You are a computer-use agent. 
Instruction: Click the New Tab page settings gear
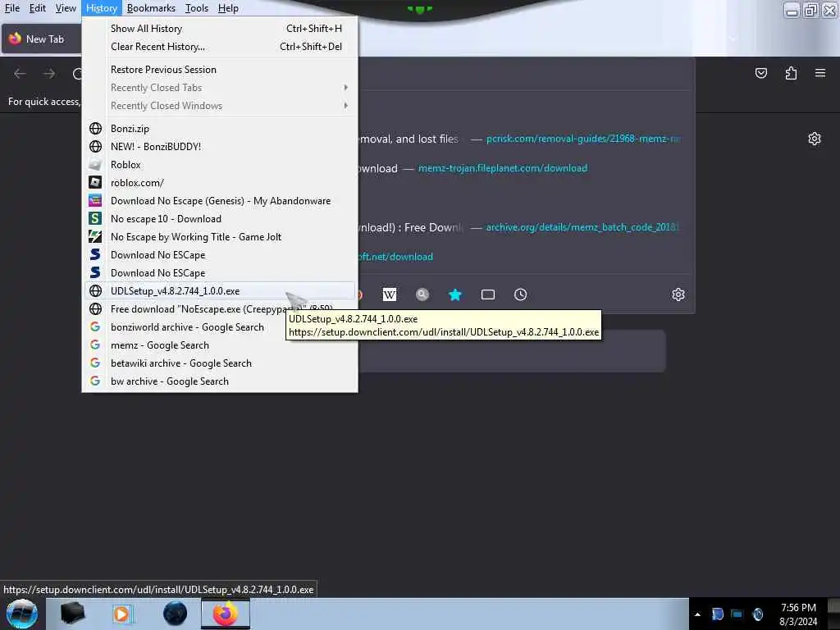coord(815,139)
